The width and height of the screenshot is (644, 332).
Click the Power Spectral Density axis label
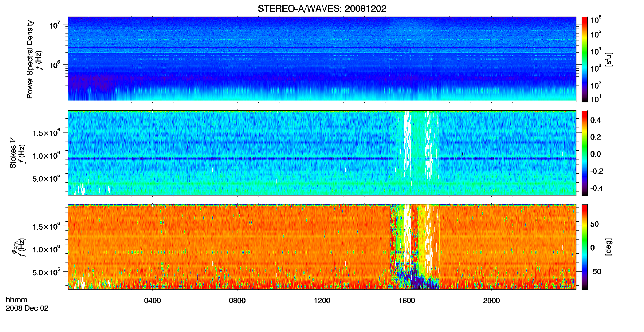point(30,59)
